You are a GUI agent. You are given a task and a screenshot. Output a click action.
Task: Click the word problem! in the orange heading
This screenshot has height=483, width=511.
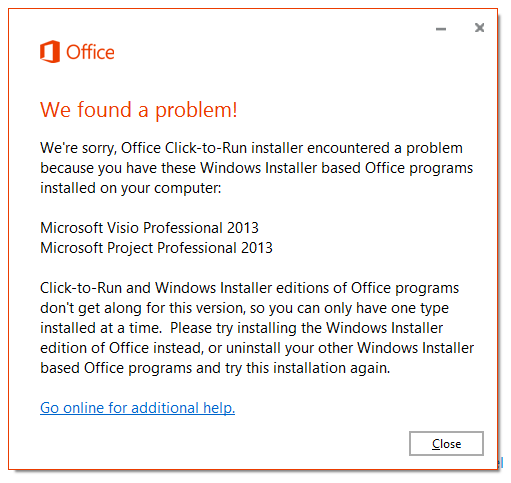pos(196,110)
